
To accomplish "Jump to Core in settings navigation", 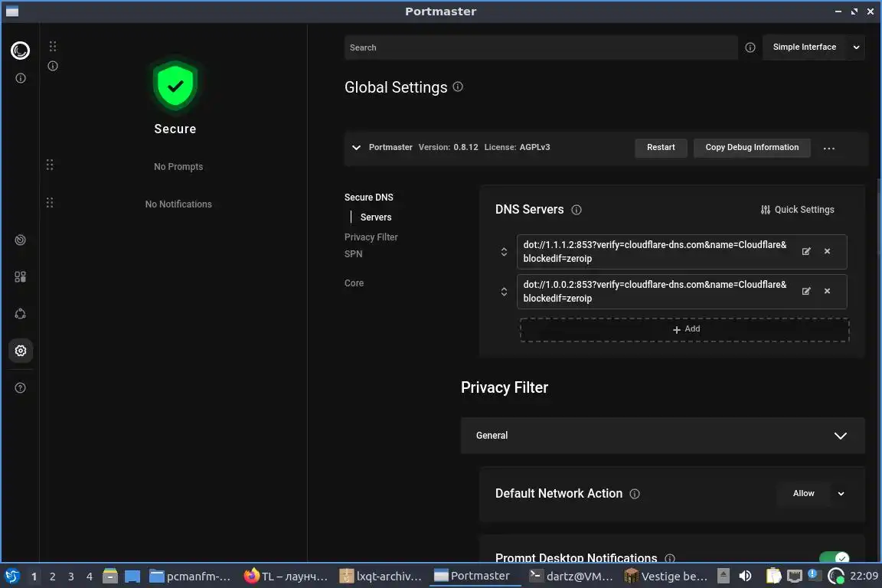I will pos(354,283).
